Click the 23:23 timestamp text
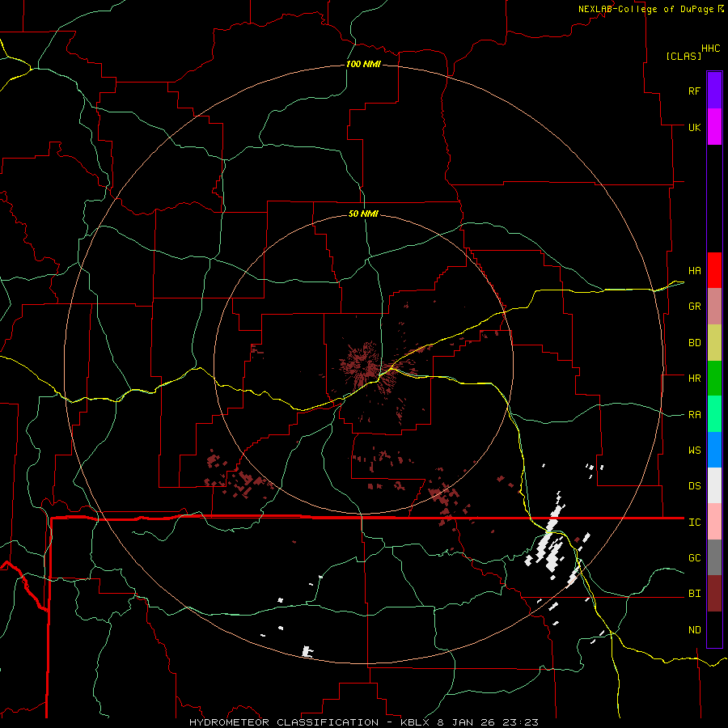This screenshot has width=728, height=728. (519, 722)
